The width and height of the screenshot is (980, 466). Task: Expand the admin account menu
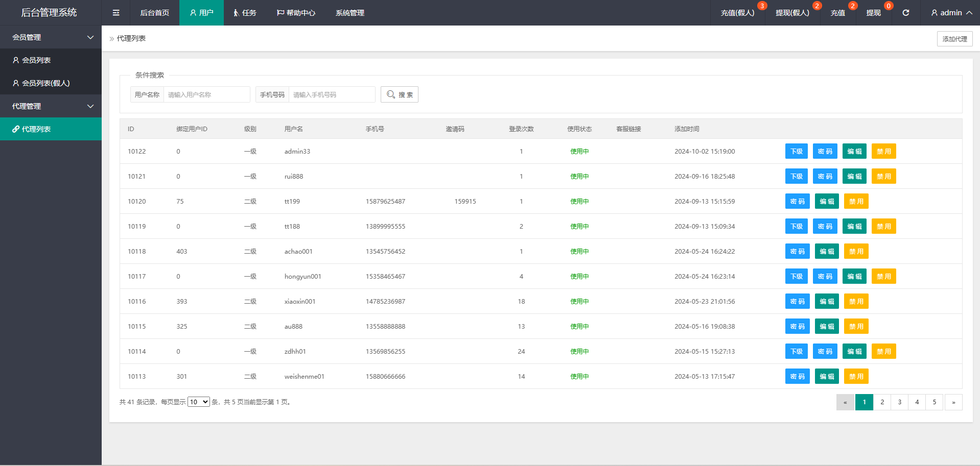pyautogui.click(x=951, y=13)
